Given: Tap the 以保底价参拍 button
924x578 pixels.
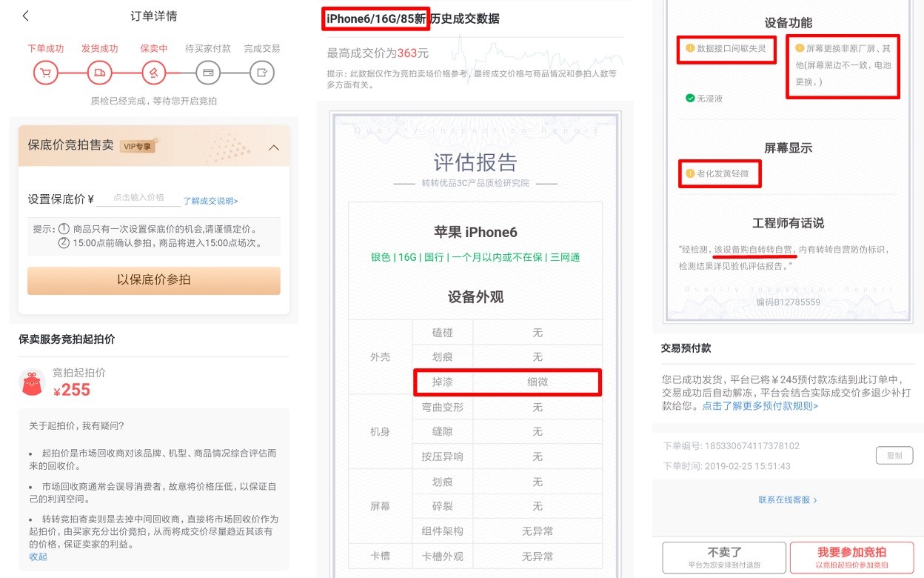Looking at the screenshot, I should point(153,280).
